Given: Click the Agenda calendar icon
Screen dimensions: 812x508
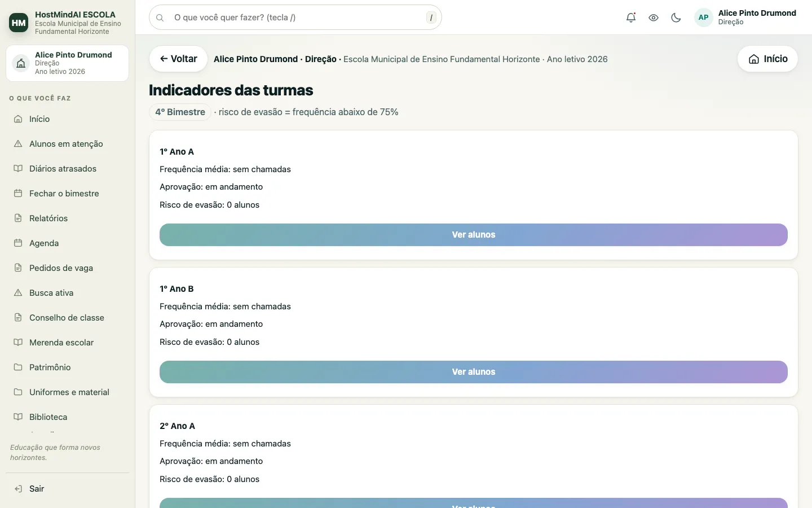Looking at the screenshot, I should pyautogui.click(x=18, y=243).
